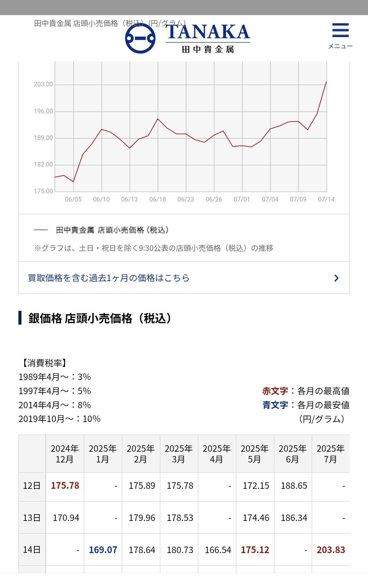Click the 青文字 legend label
Screen dimensions: 368x588
(275, 405)
